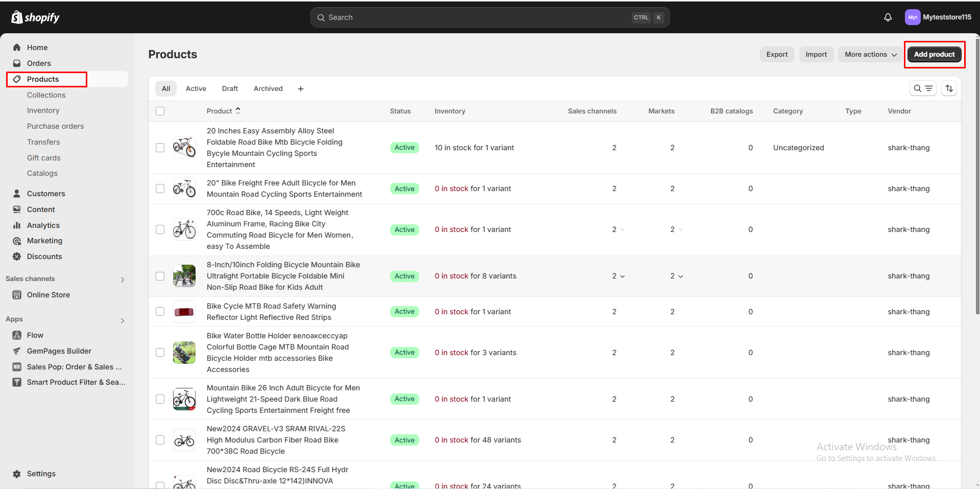The width and height of the screenshot is (980, 489).
Task: Check the 700c Road Bike product checkbox
Action: [x=160, y=229]
